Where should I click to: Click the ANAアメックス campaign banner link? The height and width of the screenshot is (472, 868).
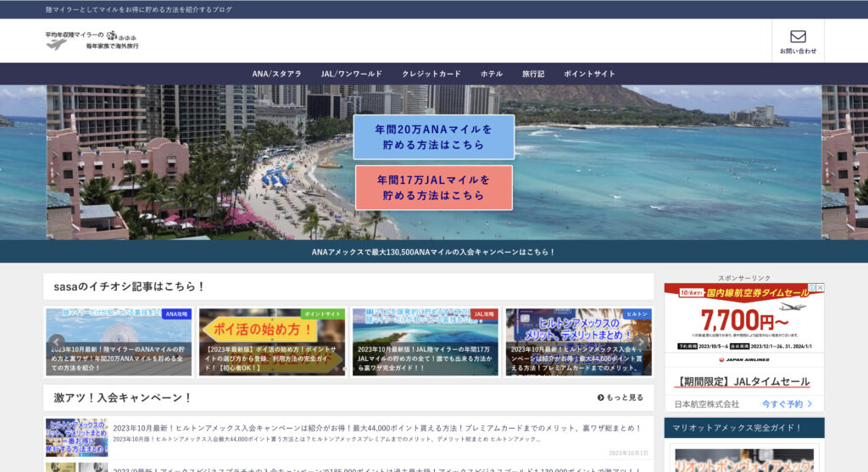point(433,252)
